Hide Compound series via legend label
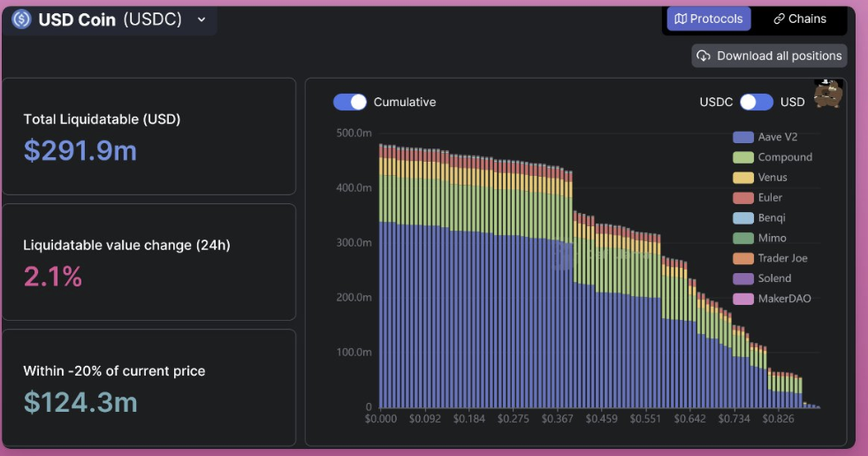Viewport: 868px width, 456px height. coord(785,157)
